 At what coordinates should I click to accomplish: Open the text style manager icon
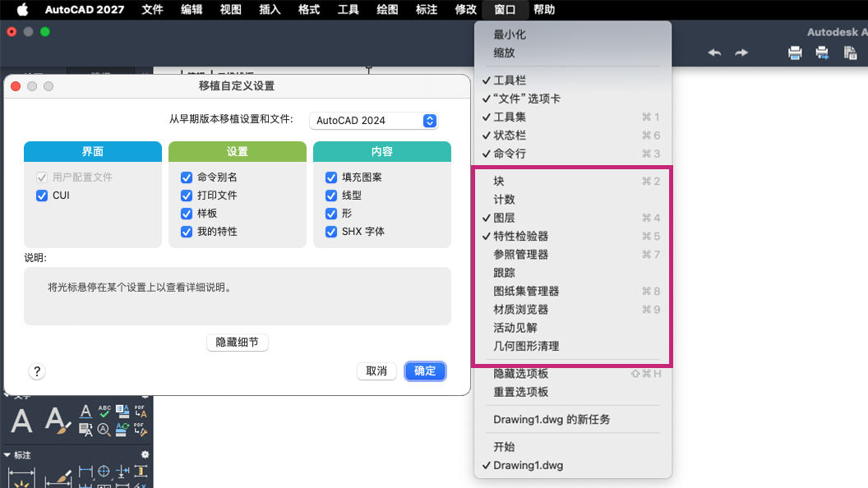coord(122,411)
